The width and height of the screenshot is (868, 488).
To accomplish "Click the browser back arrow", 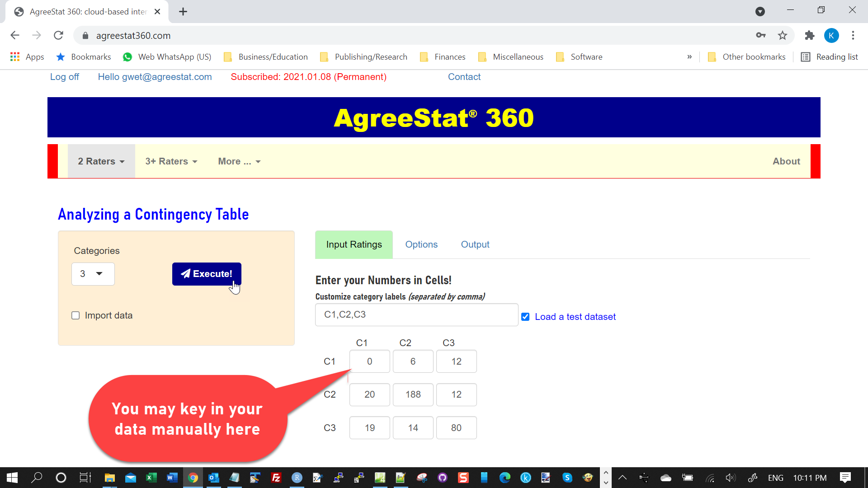I will point(15,35).
